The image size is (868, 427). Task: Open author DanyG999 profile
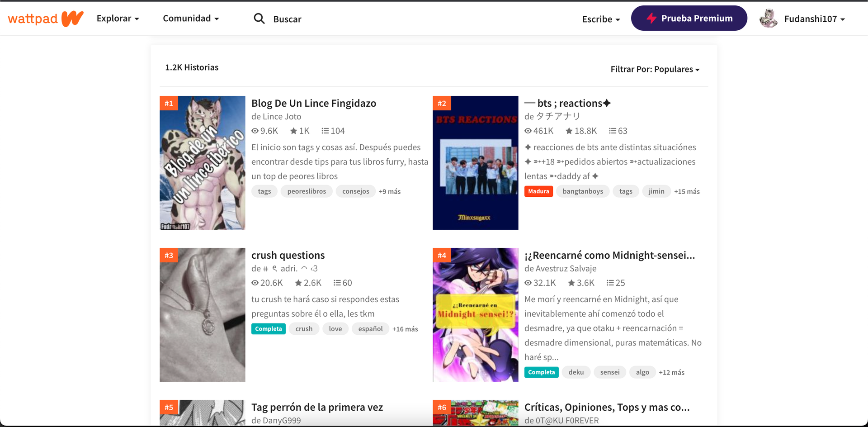pos(282,420)
